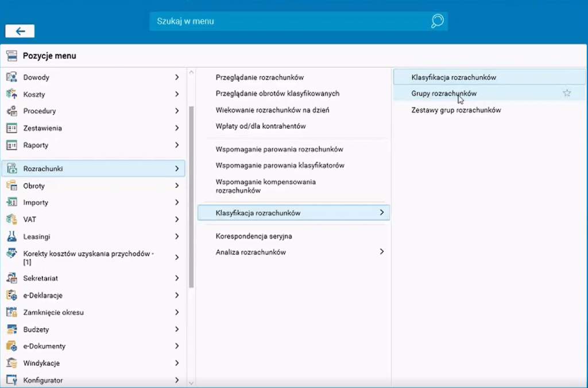Image resolution: width=588 pixels, height=388 pixels.
Task: Expand the Obroty submenu chevron
Action: (x=177, y=185)
